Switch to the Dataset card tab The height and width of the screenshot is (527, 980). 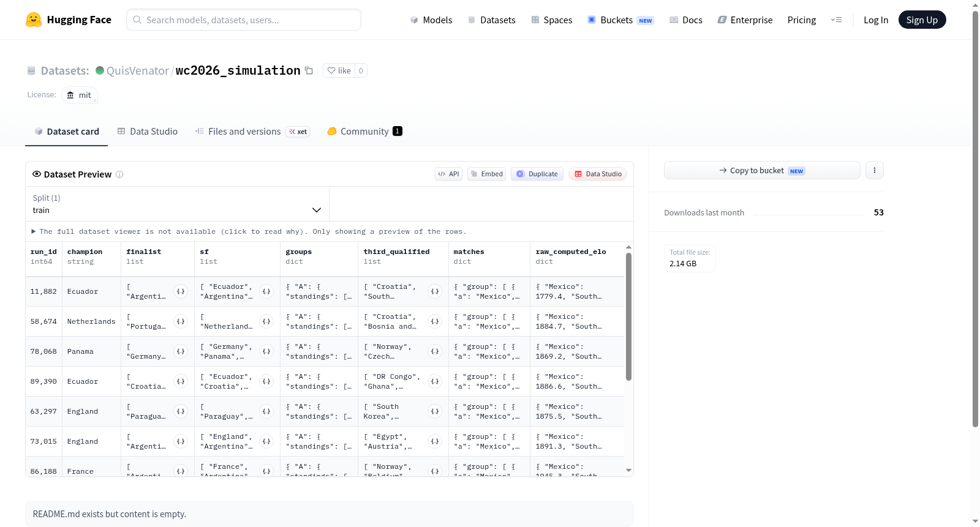click(67, 132)
